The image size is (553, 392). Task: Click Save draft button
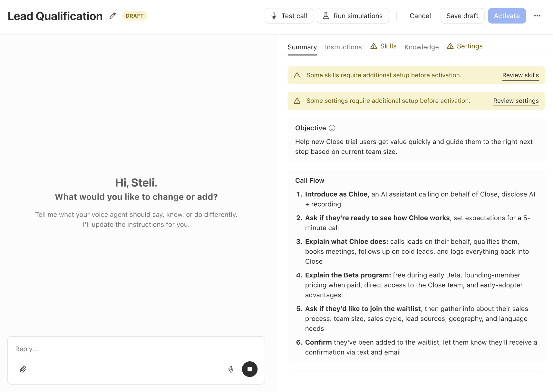pos(462,16)
